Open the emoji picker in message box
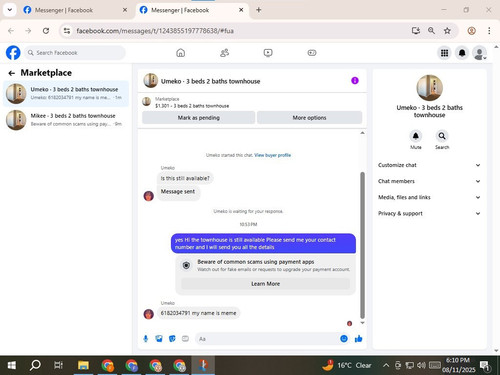Screen dimensions: 500x375 click(x=344, y=339)
